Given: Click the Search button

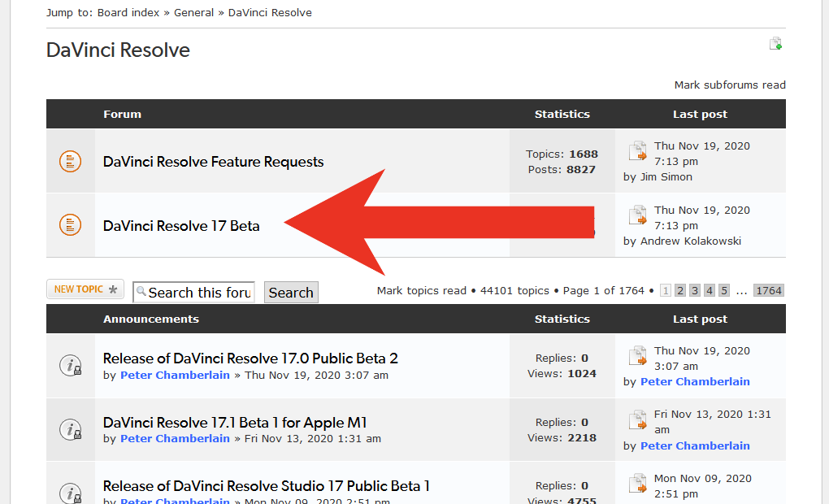Looking at the screenshot, I should (291, 293).
